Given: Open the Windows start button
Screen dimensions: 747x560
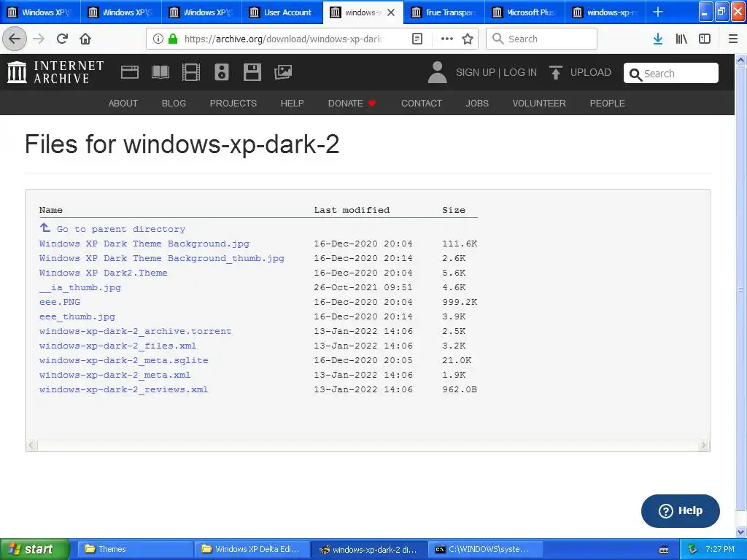Looking at the screenshot, I should tap(34, 549).
